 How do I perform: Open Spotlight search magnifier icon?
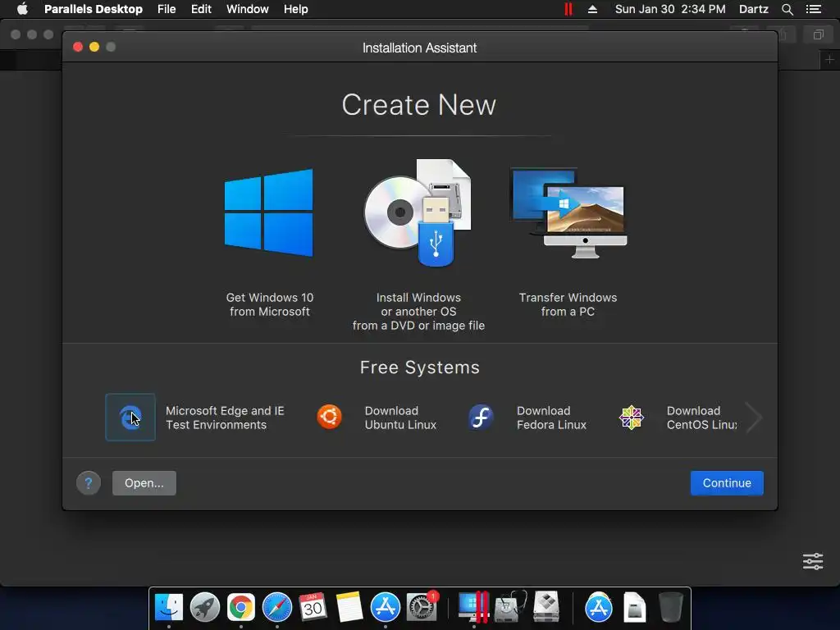pos(787,9)
